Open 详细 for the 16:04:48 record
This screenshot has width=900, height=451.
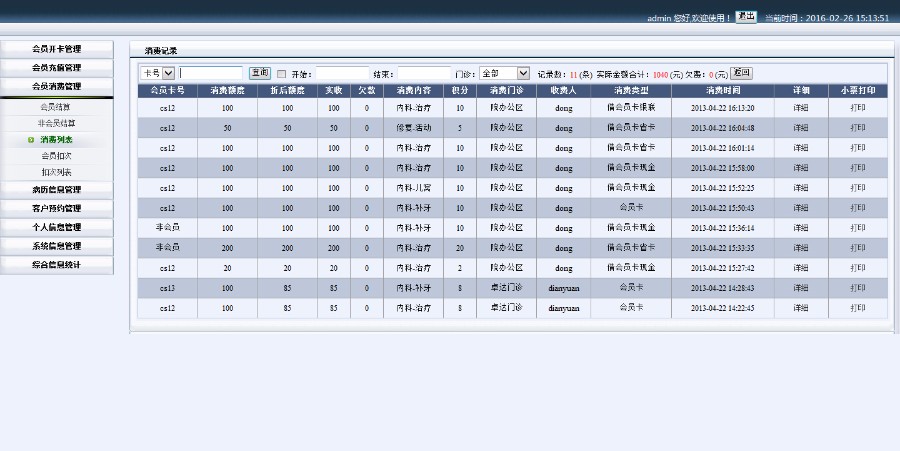point(801,128)
